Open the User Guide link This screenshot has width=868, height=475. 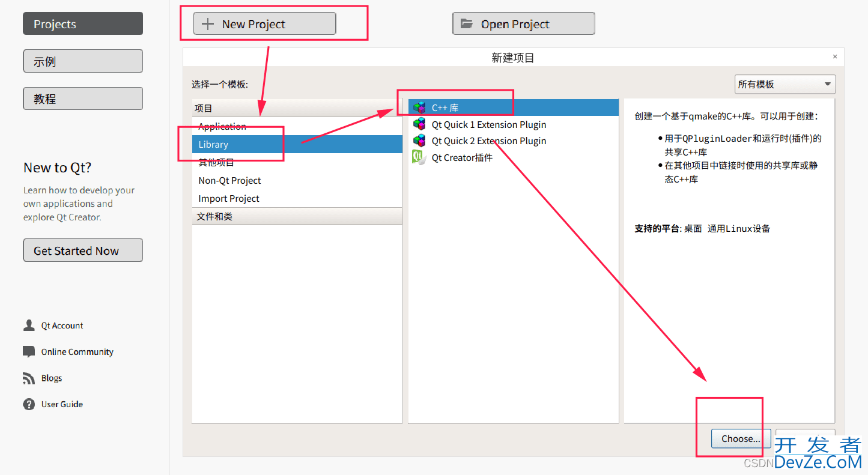point(62,404)
